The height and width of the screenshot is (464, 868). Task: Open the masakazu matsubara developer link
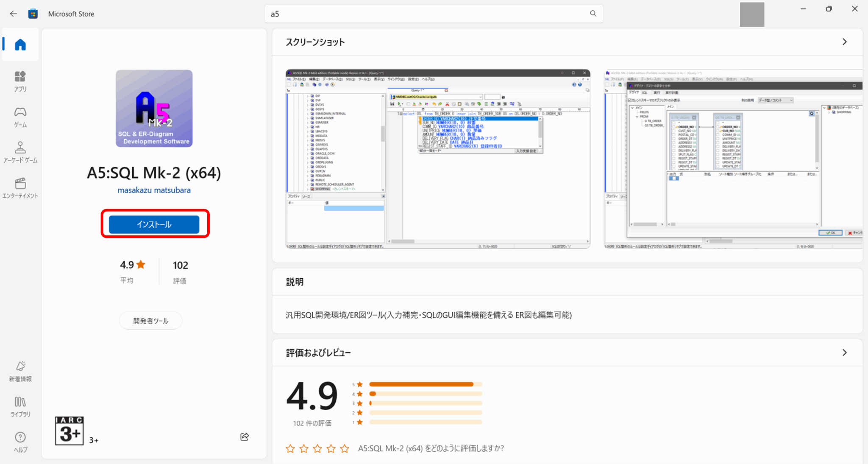[154, 190]
